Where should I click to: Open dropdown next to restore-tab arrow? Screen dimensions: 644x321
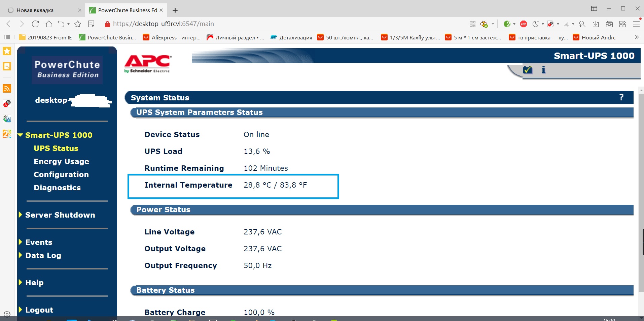(68, 24)
